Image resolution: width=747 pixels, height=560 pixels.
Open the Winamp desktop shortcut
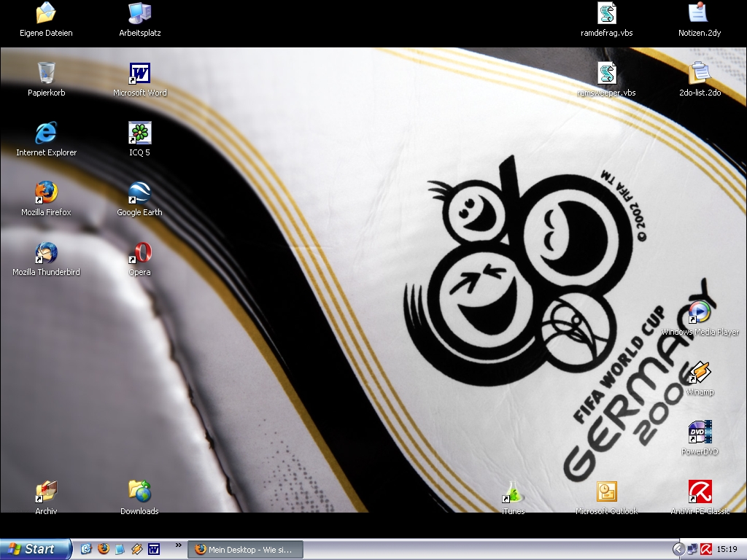(x=700, y=373)
